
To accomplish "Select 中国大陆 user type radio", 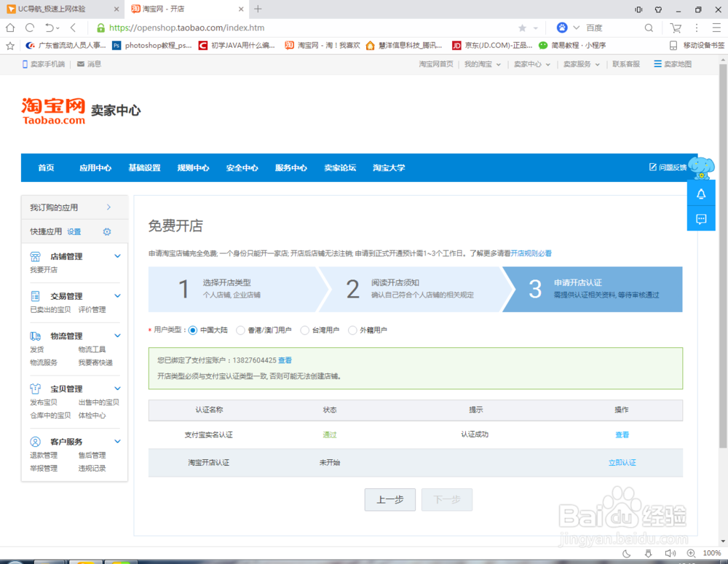I will click(x=193, y=330).
